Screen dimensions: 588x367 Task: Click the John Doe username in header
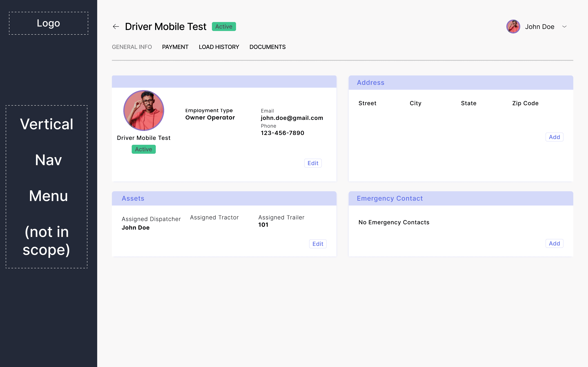(x=539, y=27)
